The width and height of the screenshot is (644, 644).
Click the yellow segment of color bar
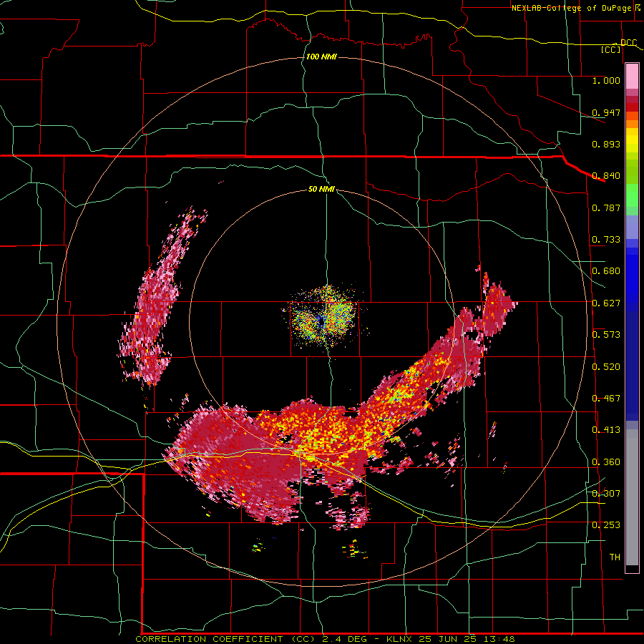632,142
